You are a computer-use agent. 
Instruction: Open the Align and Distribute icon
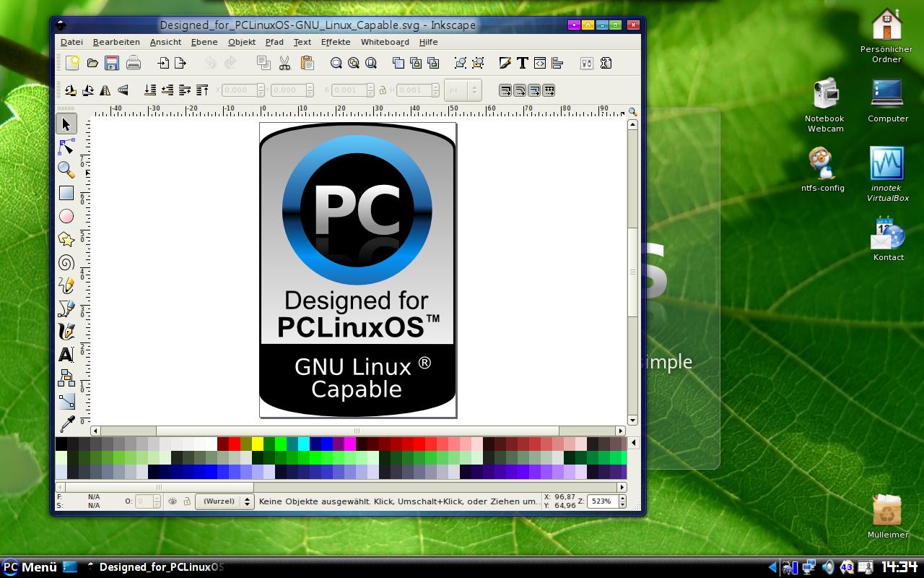557,63
